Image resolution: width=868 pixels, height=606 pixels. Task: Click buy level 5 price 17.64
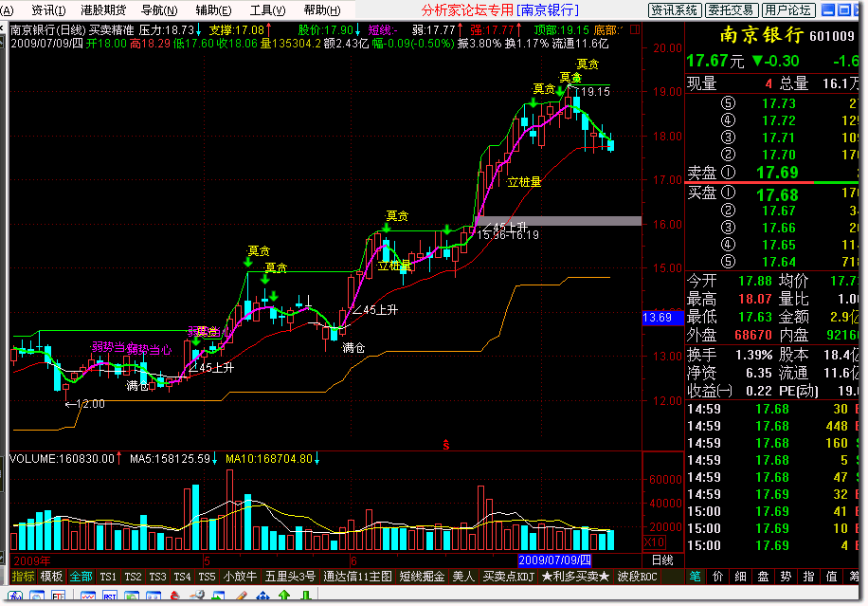point(778,262)
